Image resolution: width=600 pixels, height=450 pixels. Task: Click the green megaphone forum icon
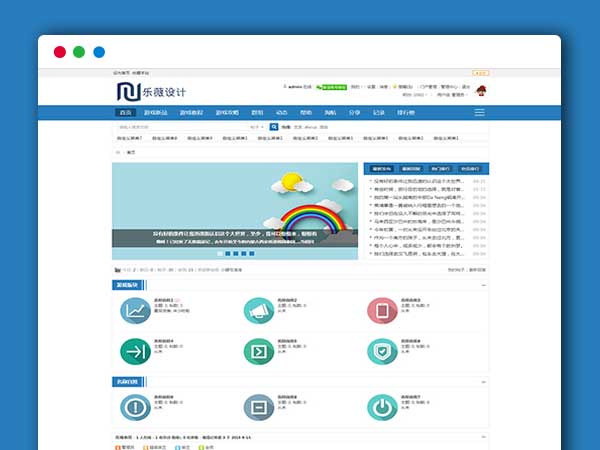pos(258,311)
